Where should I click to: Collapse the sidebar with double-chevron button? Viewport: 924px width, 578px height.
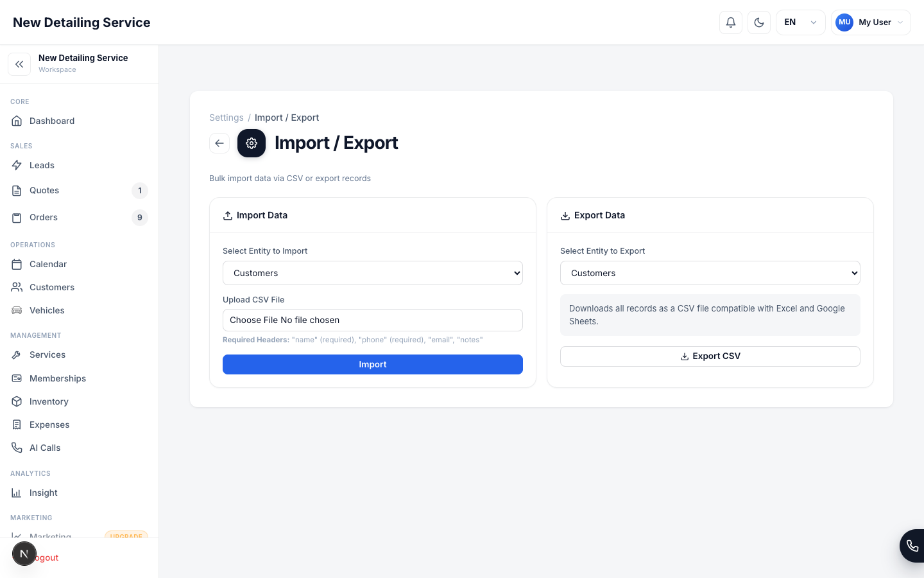tap(19, 64)
